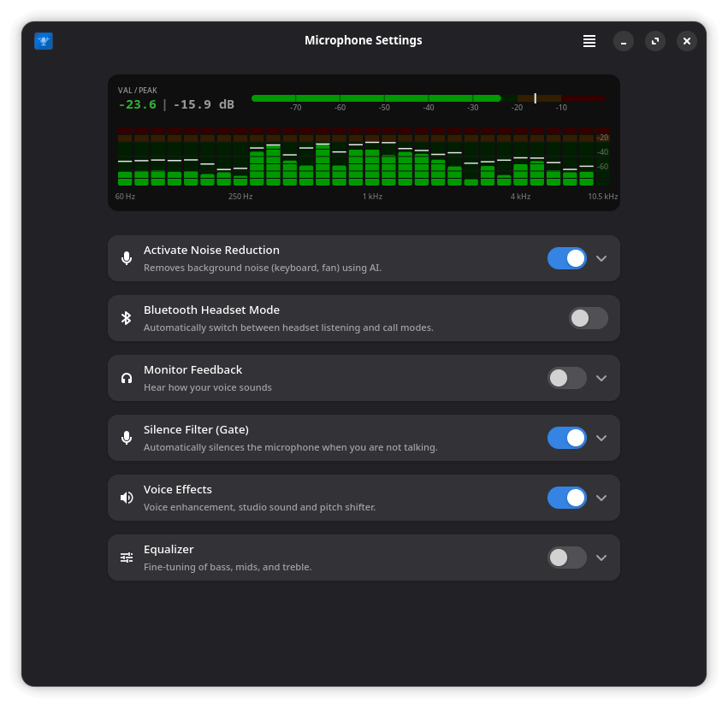
Task: Click the 10.5 kHz frequency axis label
Action: pyautogui.click(x=602, y=197)
